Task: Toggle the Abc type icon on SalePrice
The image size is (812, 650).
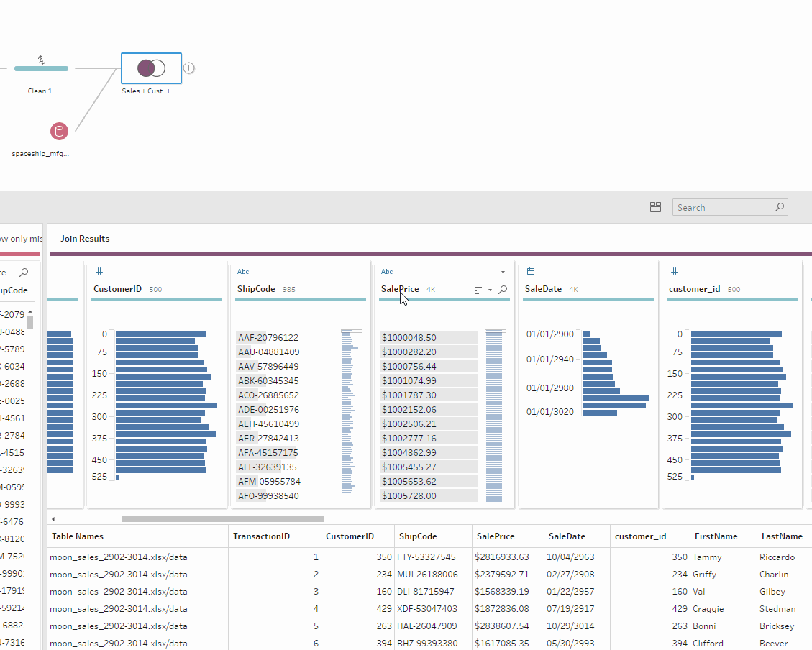Action: [x=386, y=271]
